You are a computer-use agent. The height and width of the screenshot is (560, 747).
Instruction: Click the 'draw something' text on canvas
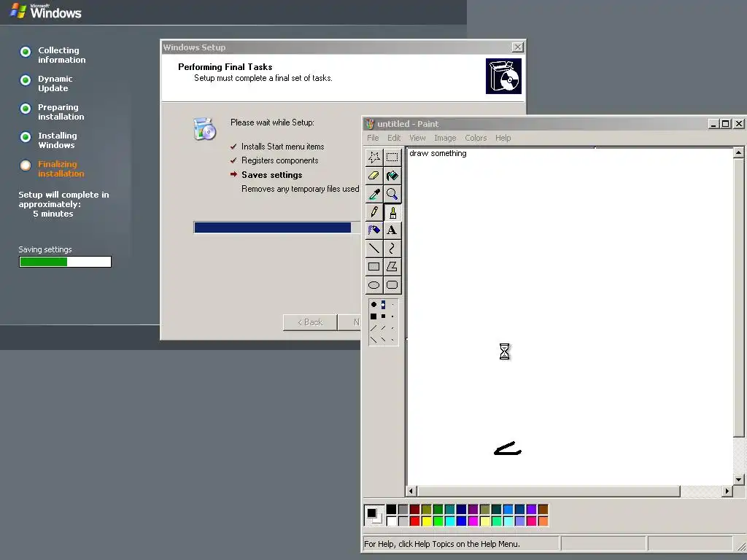pos(438,153)
